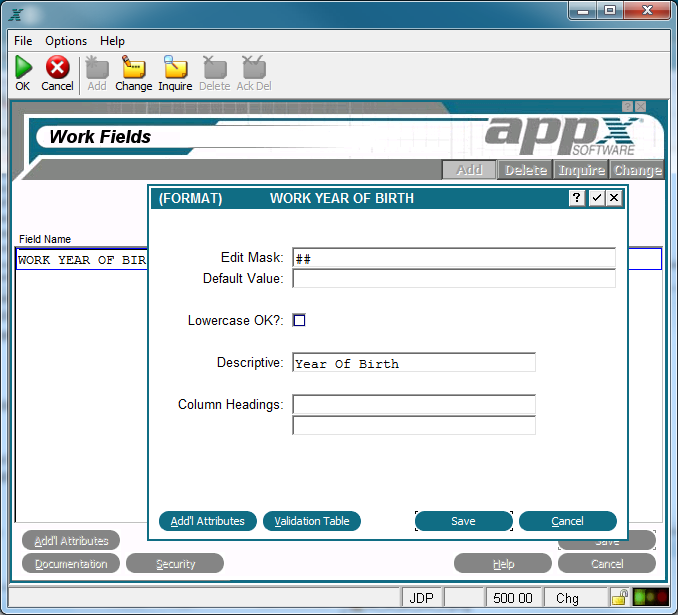Close the main application window
Screen dimensions: 678x615
[x=647, y=10]
